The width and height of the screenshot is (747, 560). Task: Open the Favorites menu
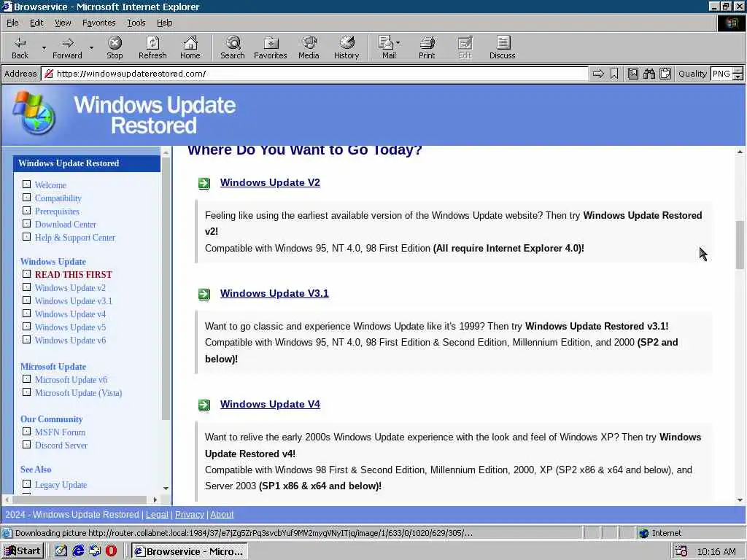pyautogui.click(x=98, y=23)
